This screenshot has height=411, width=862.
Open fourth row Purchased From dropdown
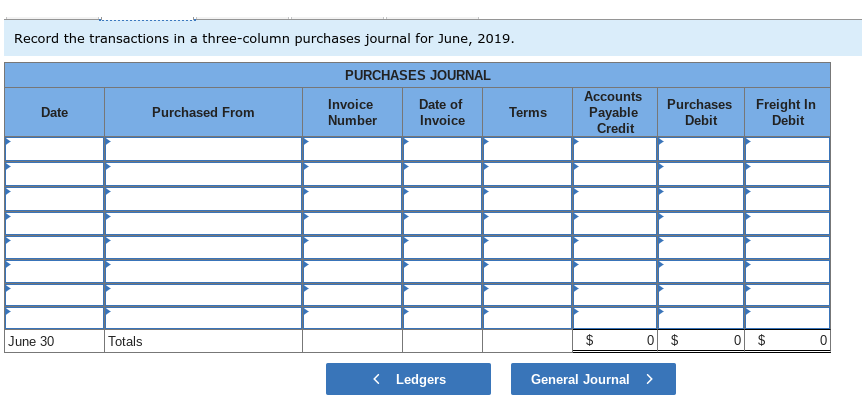[203, 223]
